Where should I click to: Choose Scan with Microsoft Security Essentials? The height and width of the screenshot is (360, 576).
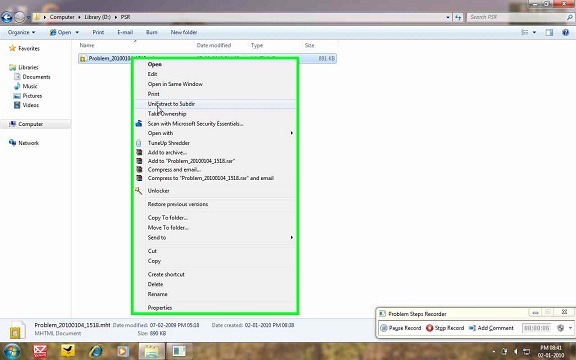coord(195,123)
